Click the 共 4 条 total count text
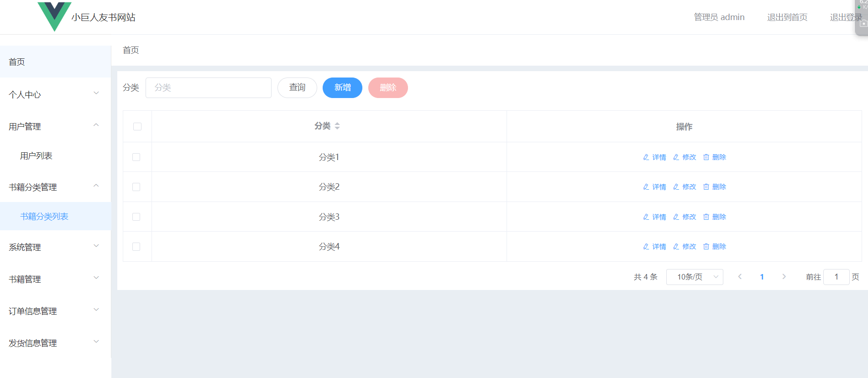The width and height of the screenshot is (868, 378). pyautogui.click(x=645, y=277)
